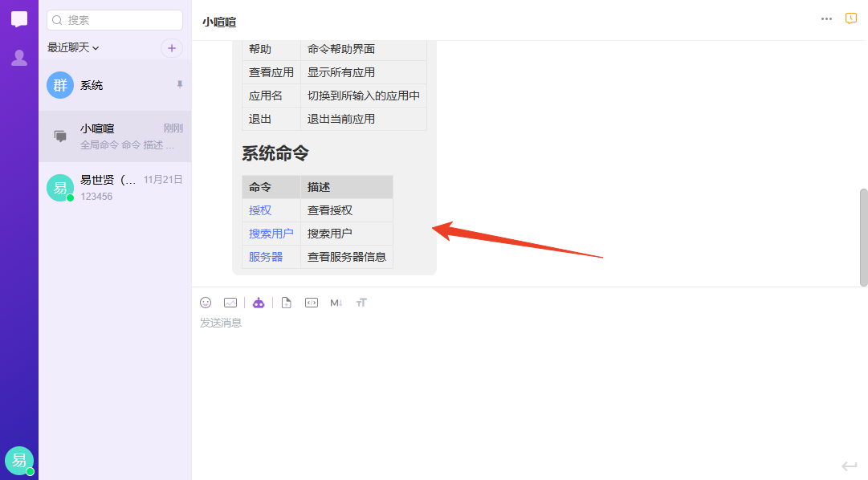Select the 小喧喧 conversation
Screen dimensions: 868x480
tap(115, 136)
